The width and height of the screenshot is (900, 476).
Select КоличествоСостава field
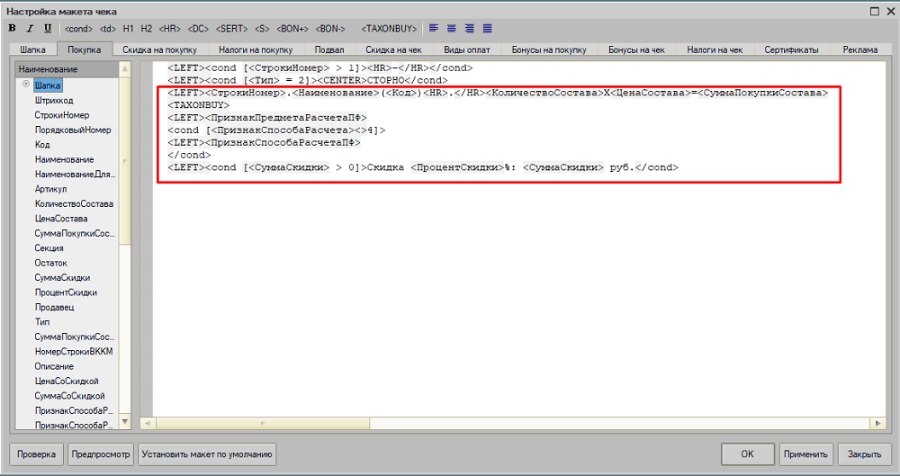pos(74,204)
